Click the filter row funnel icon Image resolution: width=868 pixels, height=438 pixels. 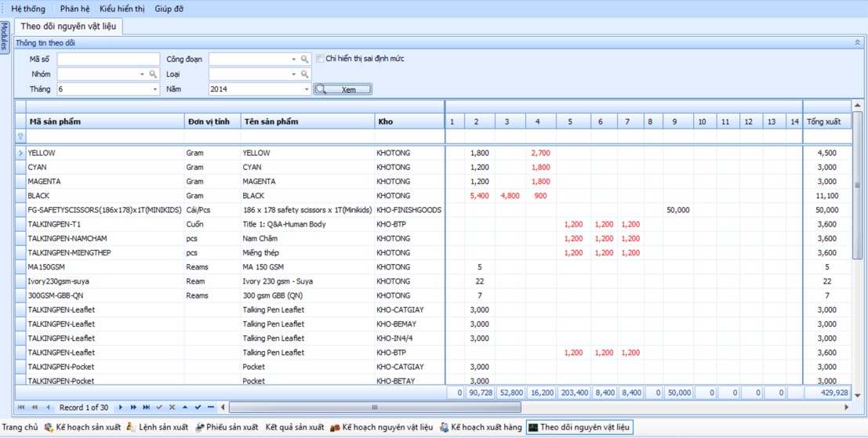(x=20, y=136)
